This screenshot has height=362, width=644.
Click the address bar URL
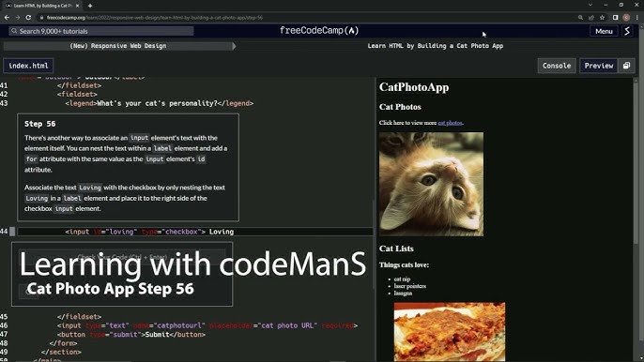154,18
